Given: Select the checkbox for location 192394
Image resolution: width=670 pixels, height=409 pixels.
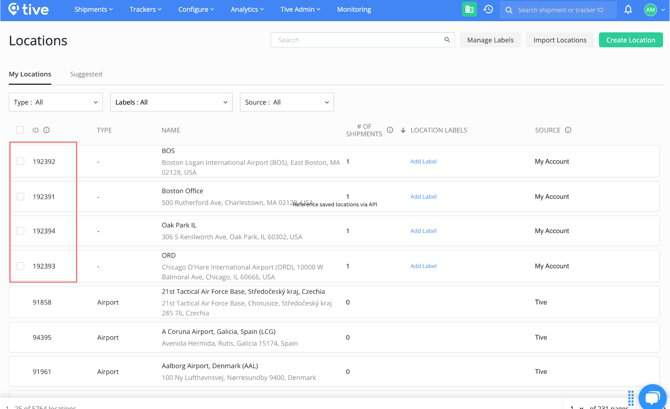Looking at the screenshot, I should point(20,231).
